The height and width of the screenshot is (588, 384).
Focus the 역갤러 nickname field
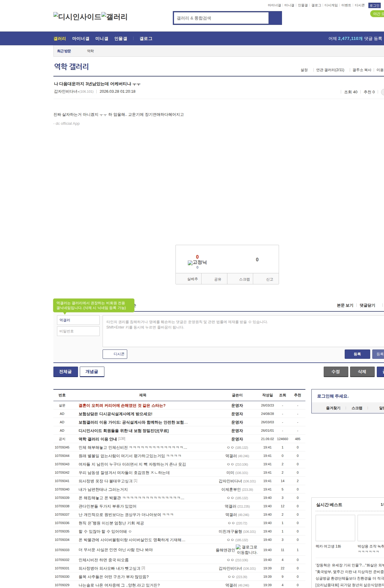[78, 320]
